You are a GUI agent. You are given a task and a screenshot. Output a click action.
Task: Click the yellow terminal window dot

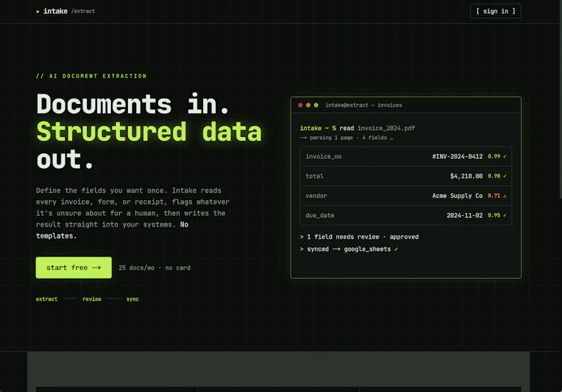pyautogui.click(x=308, y=105)
